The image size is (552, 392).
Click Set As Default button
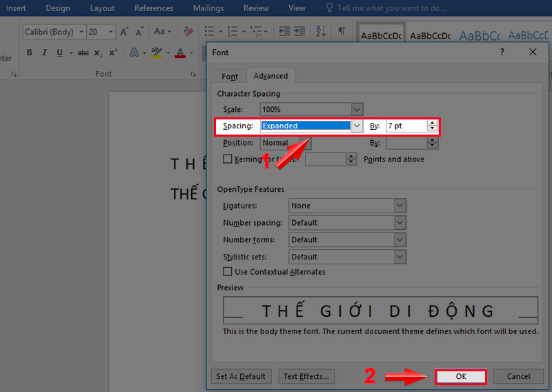pyautogui.click(x=241, y=377)
